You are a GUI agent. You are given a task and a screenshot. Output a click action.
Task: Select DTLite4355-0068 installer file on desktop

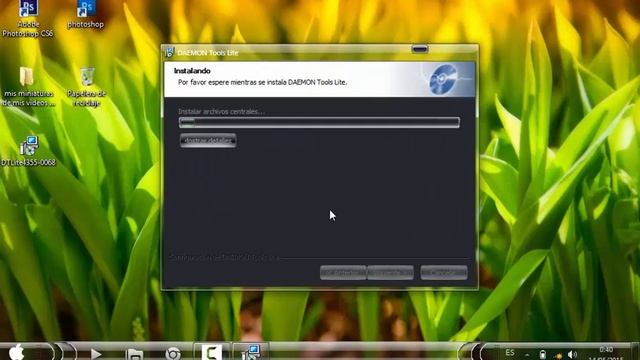[28, 151]
